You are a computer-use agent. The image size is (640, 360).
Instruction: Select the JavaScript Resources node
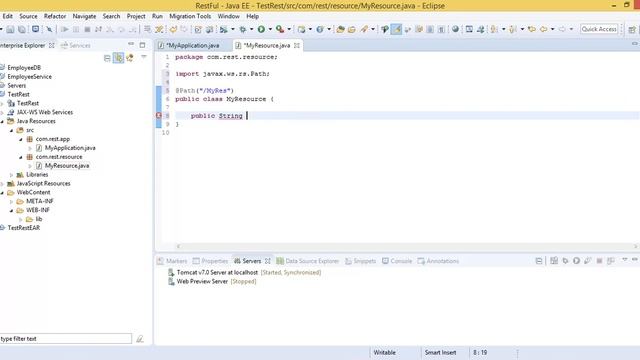(x=43, y=184)
